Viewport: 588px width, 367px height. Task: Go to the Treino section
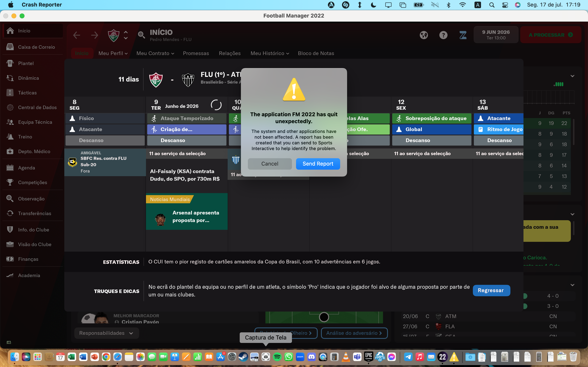click(x=25, y=137)
